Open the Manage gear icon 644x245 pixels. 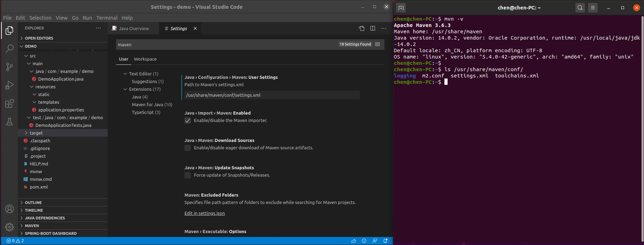pyautogui.click(x=9, y=227)
